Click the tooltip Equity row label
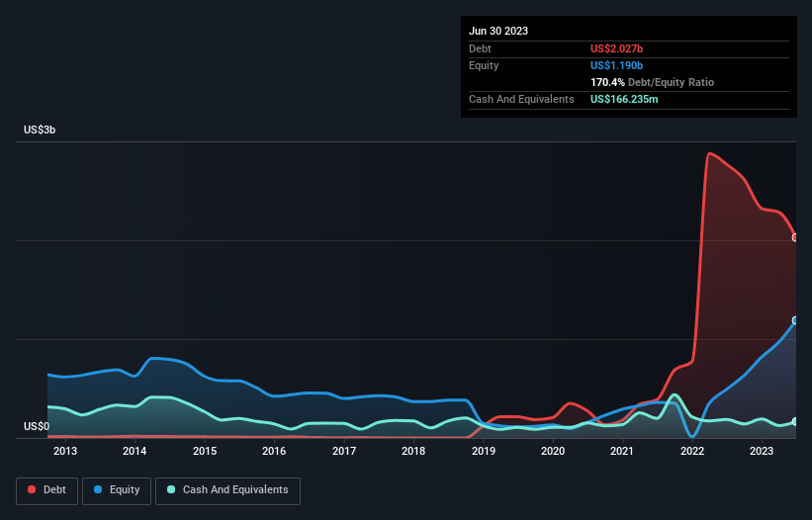The image size is (812, 520). pos(484,65)
